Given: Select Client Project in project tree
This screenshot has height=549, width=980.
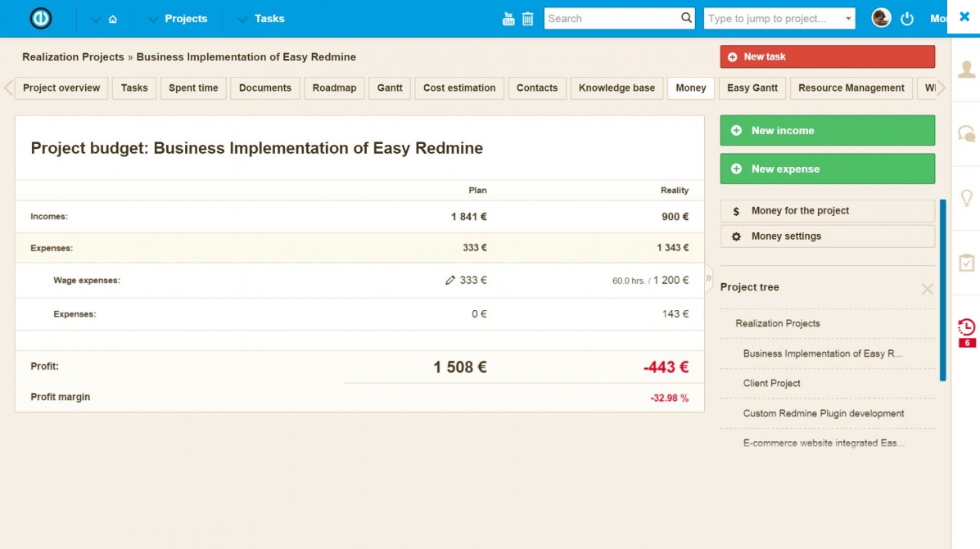Looking at the screenshot, I should click(771, 384).
